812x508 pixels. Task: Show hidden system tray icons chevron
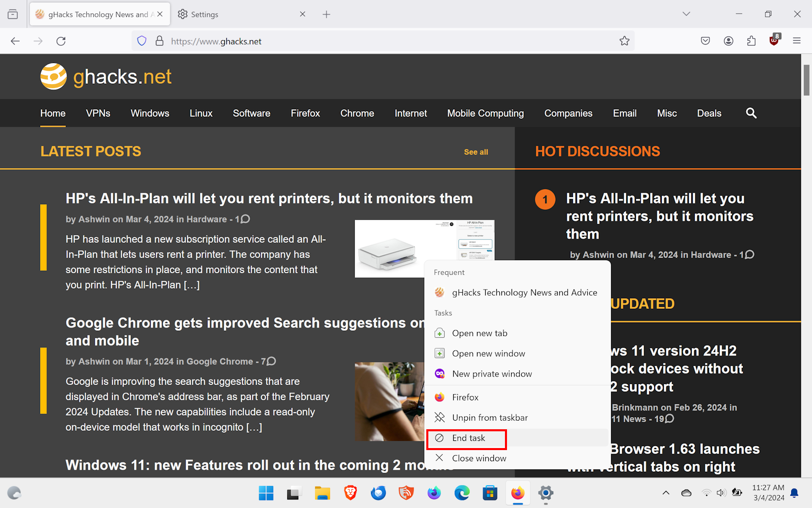666,493
